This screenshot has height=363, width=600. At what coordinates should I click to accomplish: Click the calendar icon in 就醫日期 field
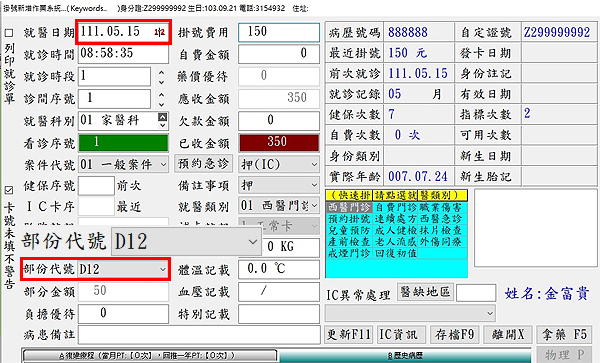click(160, 32)
